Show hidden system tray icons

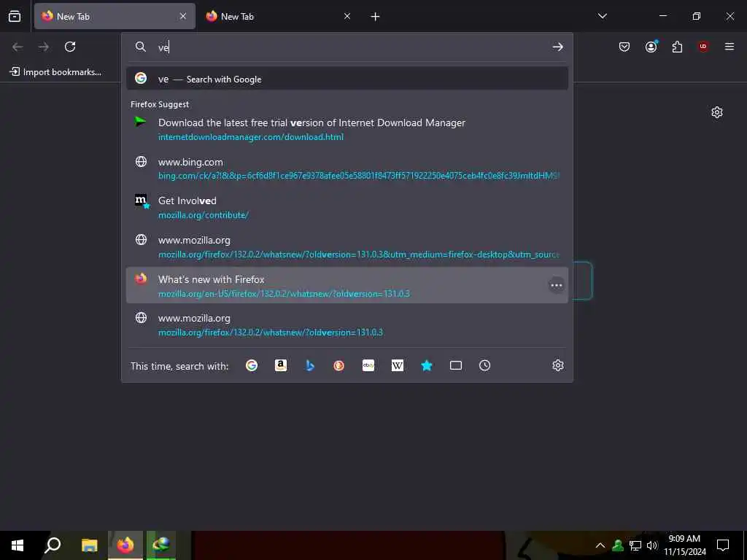coord(600,545)
